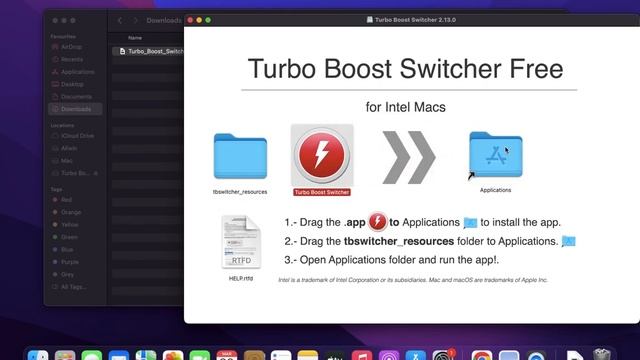Click the Applications folder shortcut
Screen dimensions: 640x360
point(496,155)
